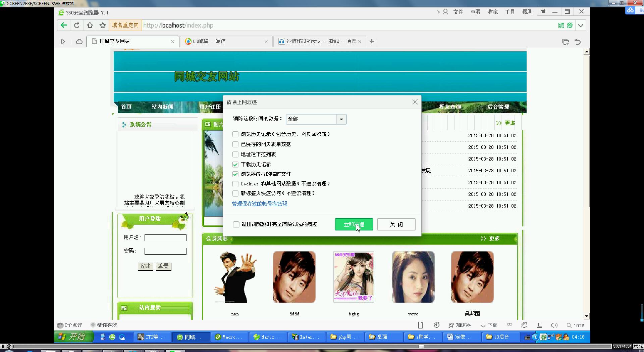Click the green 立即清理 button
The width and height of the screenshot is (644, 352).
354,224
